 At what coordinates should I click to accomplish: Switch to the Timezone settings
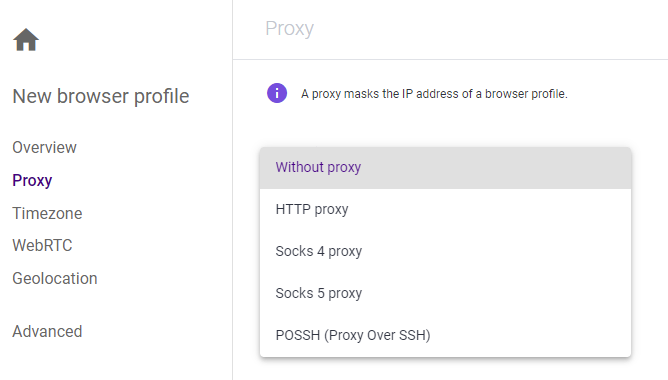(47, 213)
